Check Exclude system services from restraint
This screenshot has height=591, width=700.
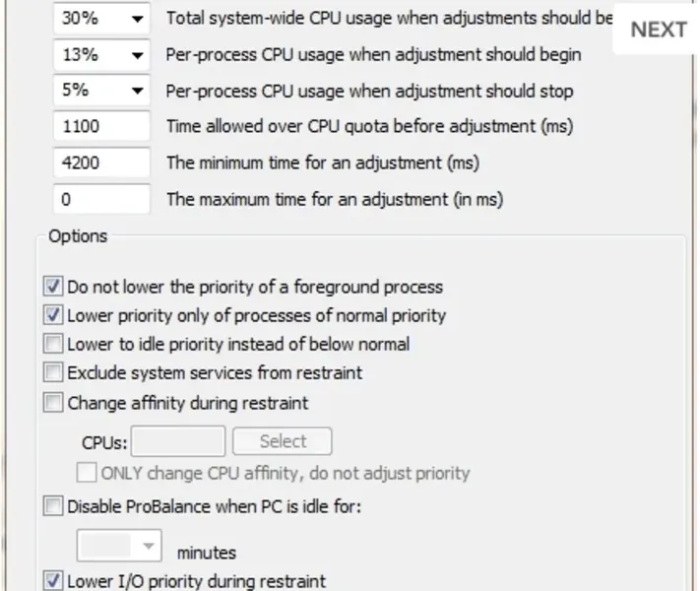click(53, 373)
